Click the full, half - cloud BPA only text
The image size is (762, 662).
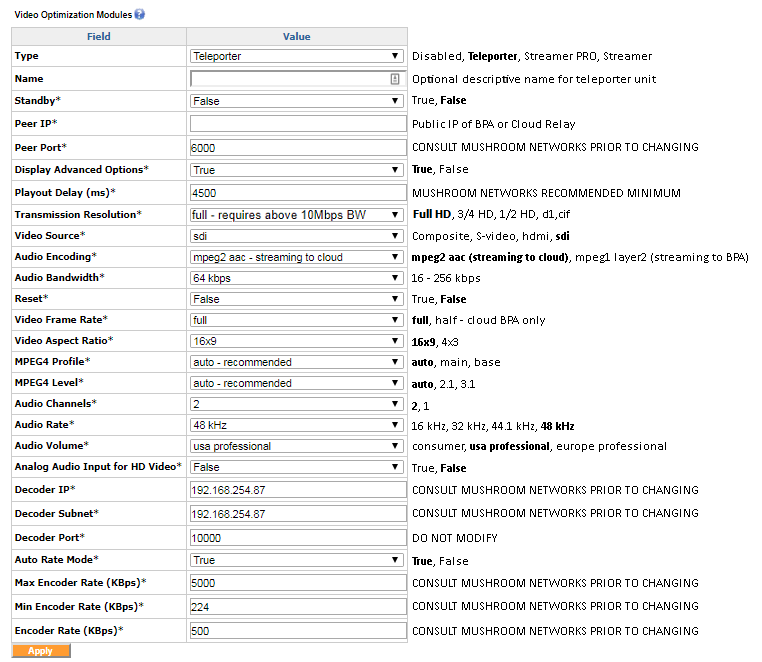pos(478,320)
